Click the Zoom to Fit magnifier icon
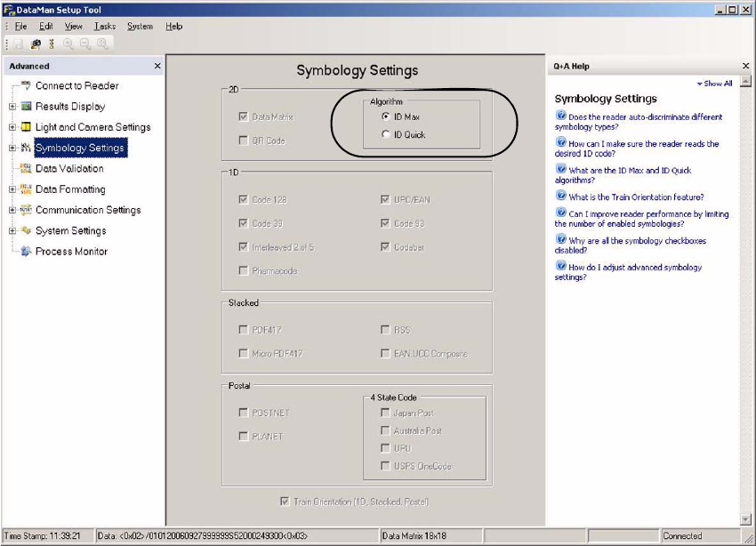756x546 pixels. coord(102,44)
